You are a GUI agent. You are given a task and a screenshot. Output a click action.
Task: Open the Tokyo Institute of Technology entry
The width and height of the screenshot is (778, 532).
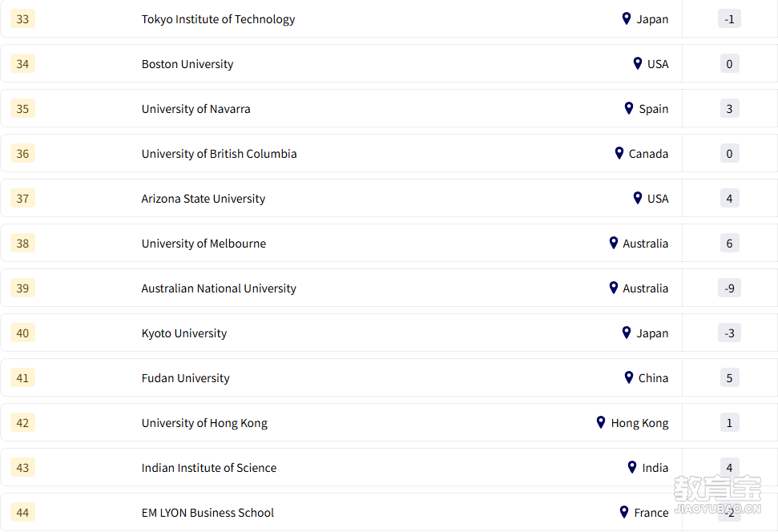coord(218,19)
